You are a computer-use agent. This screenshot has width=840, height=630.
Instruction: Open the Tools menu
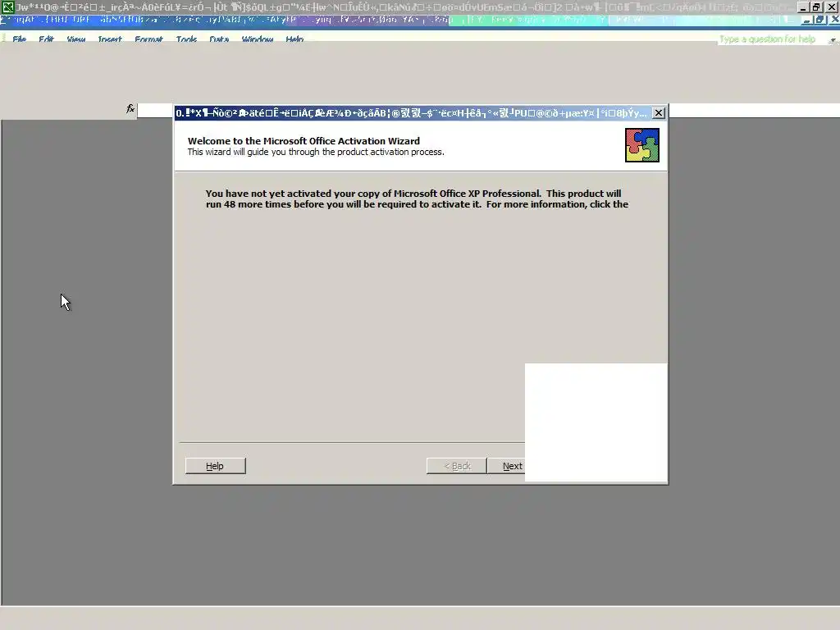coord(186,39)
